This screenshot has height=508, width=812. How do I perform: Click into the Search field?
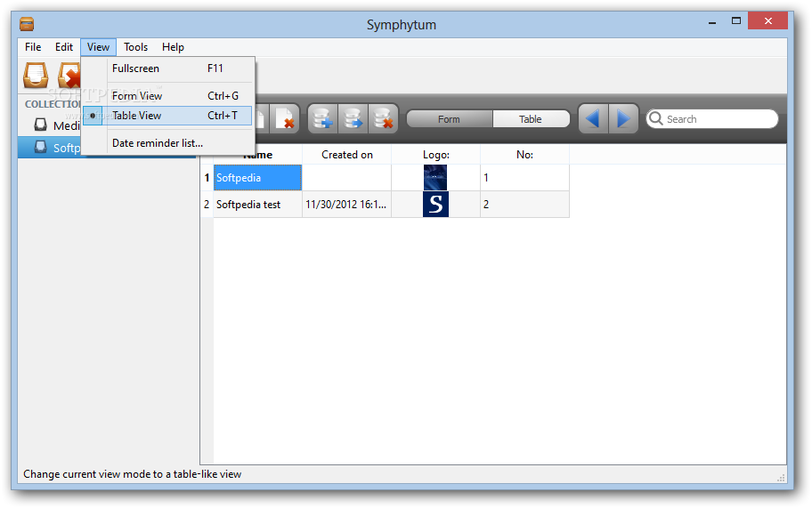point(712,119)
